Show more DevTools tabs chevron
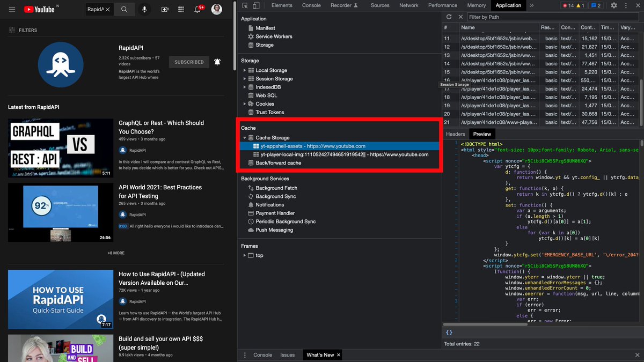Viewport: 644px width, 362px height. point(532,5)
